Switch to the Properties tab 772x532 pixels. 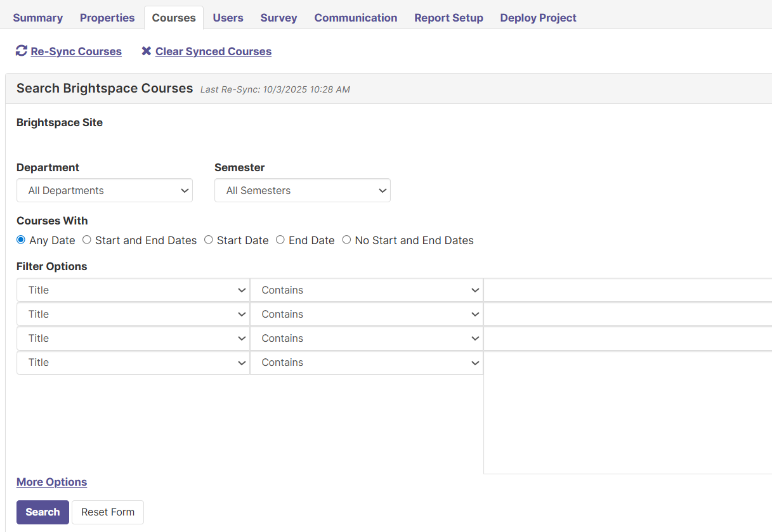pyautogui.click(x=107, y=18)
